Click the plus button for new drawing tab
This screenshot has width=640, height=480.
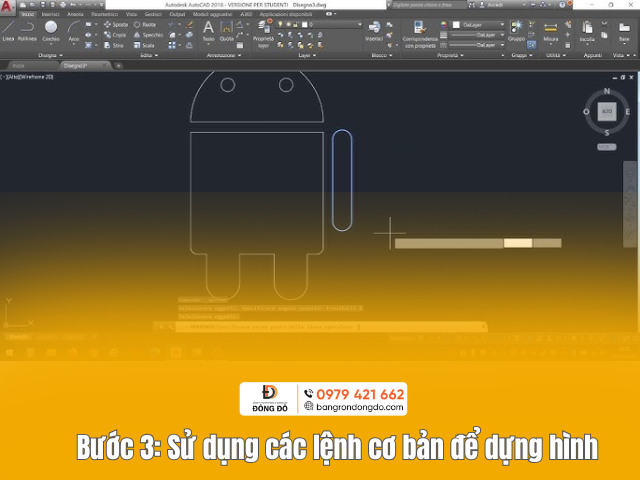pos(118,66)
